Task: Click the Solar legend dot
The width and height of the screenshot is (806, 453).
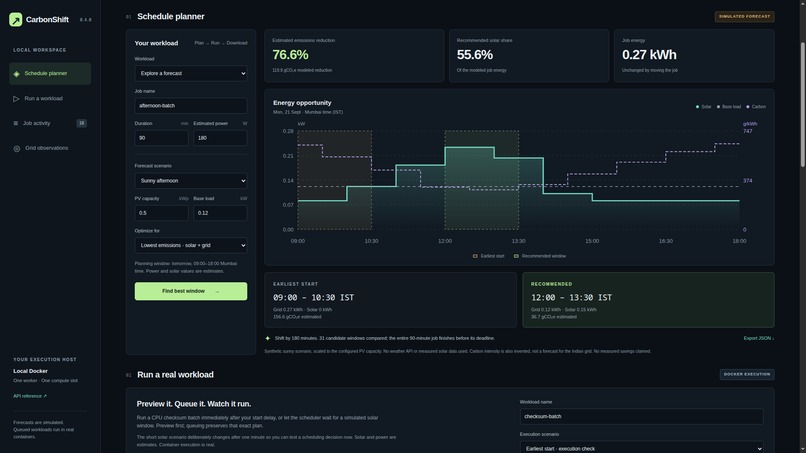Action: pyautogui.click(x=697, y=107)
